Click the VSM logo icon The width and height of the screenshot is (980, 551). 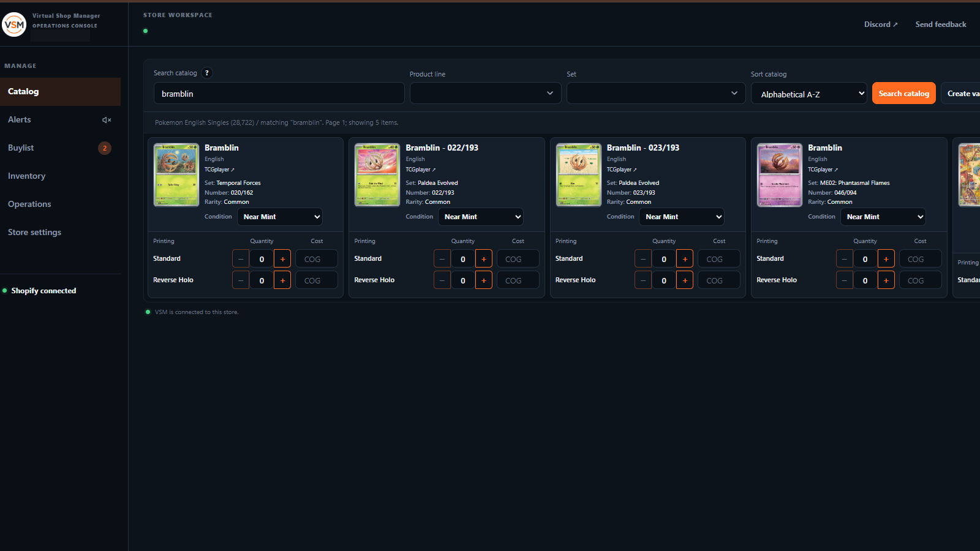14,24
